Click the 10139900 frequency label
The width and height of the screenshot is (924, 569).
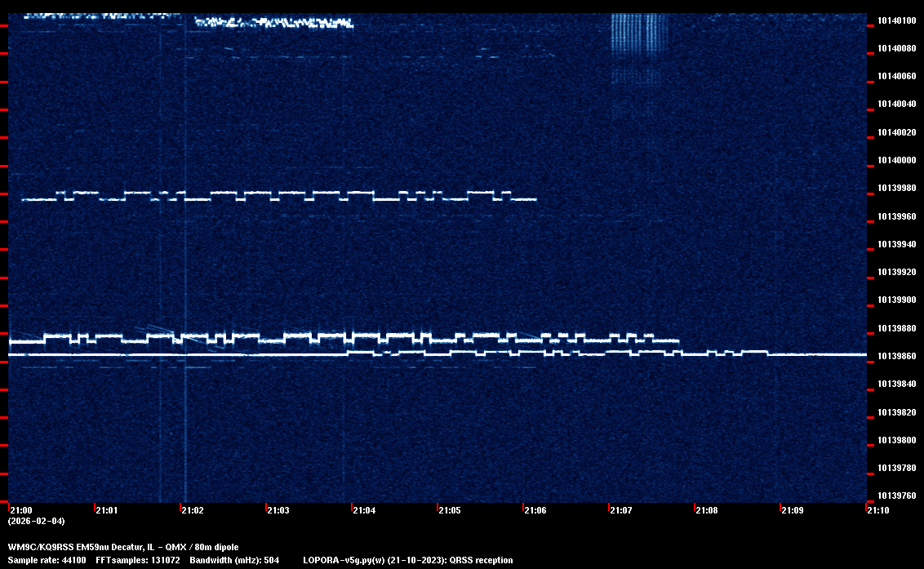(896, 300)
